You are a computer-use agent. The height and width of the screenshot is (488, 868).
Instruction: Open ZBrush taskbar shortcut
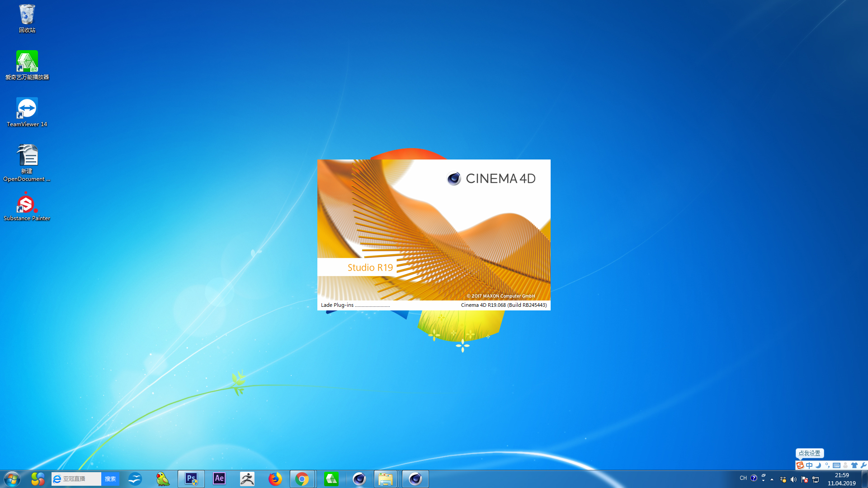pyautogui.click(x=247, y=479)
